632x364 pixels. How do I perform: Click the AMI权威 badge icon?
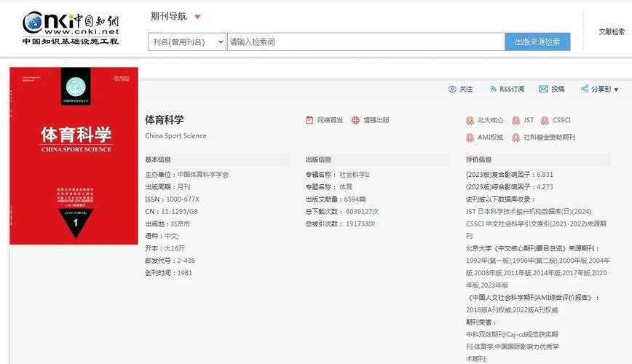pyautogui.click(x=470, y=138)
